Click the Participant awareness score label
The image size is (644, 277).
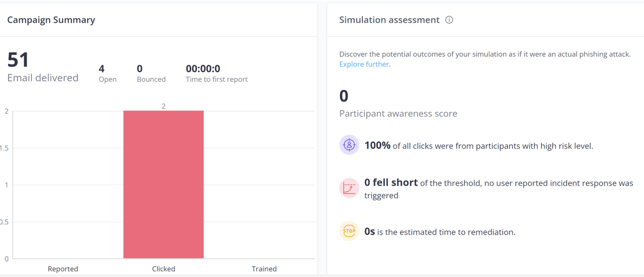[398, 114]
